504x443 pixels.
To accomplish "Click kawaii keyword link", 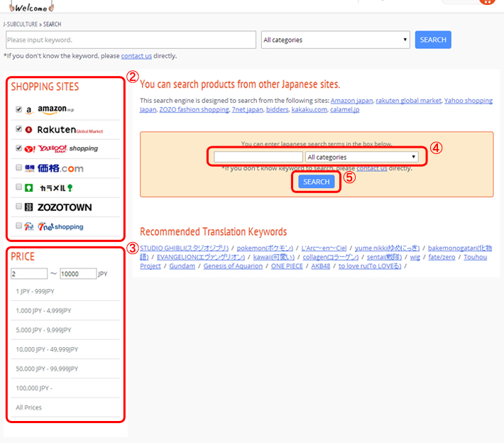I will (x=274, y=257).
